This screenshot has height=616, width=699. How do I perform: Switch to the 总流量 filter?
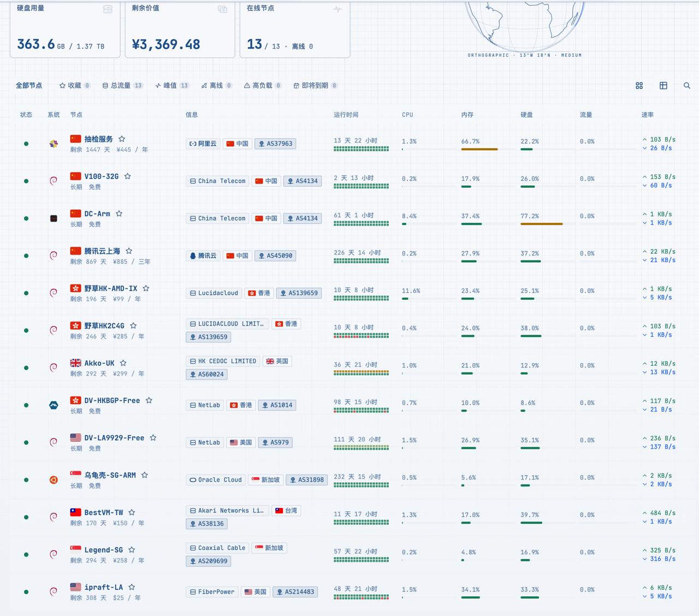[123, 86]
